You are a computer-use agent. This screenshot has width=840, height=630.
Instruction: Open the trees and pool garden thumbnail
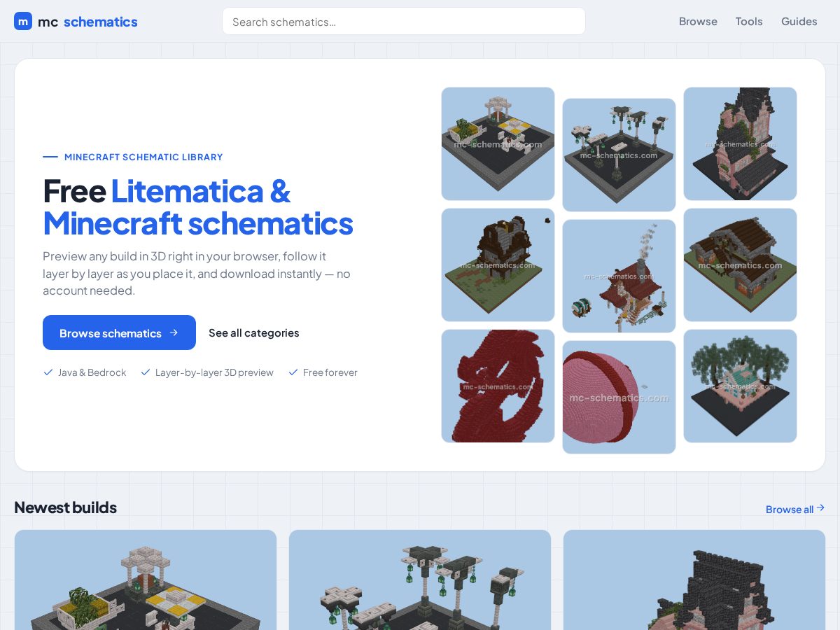(x=740, y=386)
